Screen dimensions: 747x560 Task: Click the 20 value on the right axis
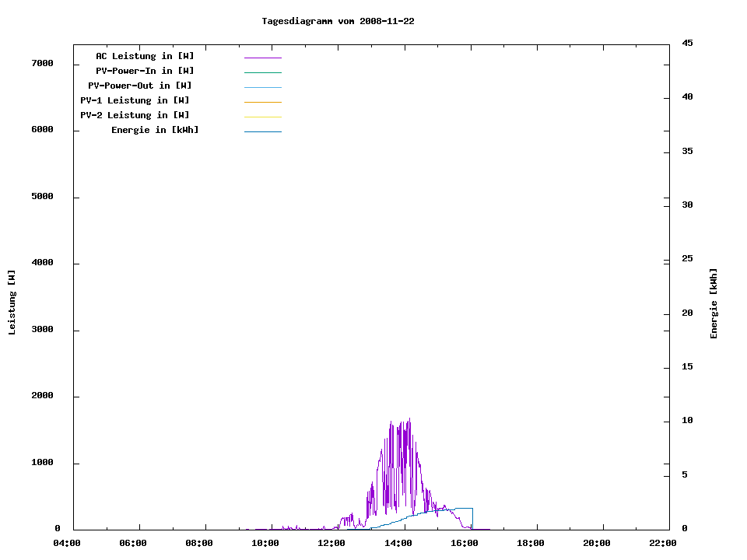[687, 313]
